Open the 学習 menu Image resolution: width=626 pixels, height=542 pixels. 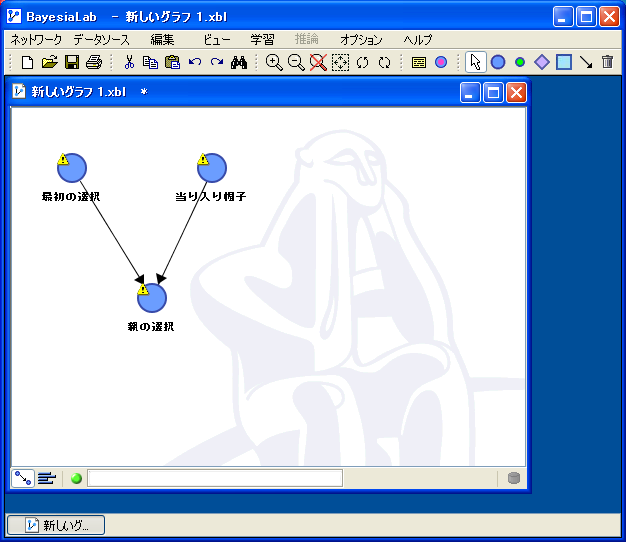point(262,40)
